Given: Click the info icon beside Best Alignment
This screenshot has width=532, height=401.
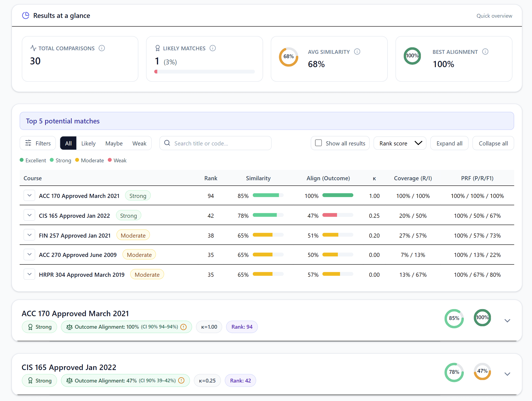Looking at the screenshot, I should pos(486,51).
